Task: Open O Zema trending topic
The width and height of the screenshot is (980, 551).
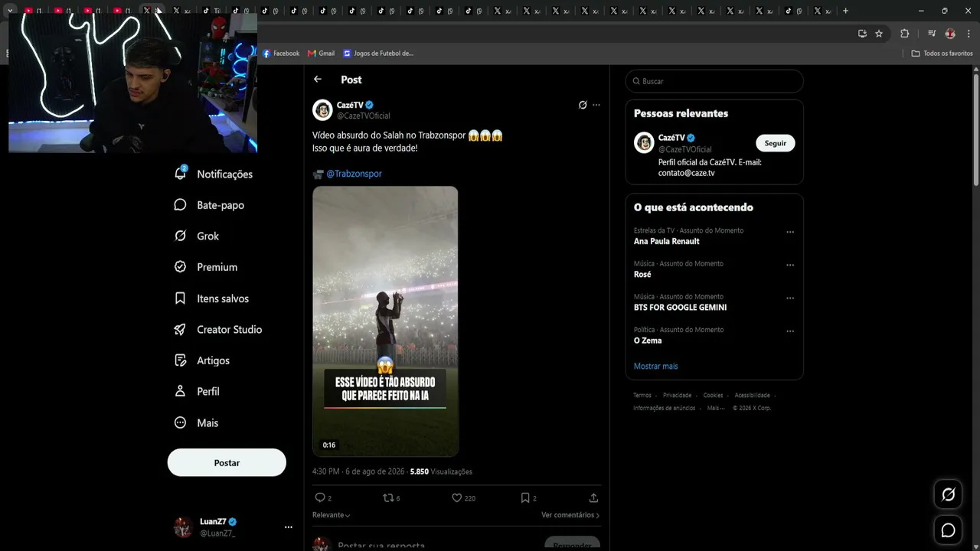Action: point(648,341)
